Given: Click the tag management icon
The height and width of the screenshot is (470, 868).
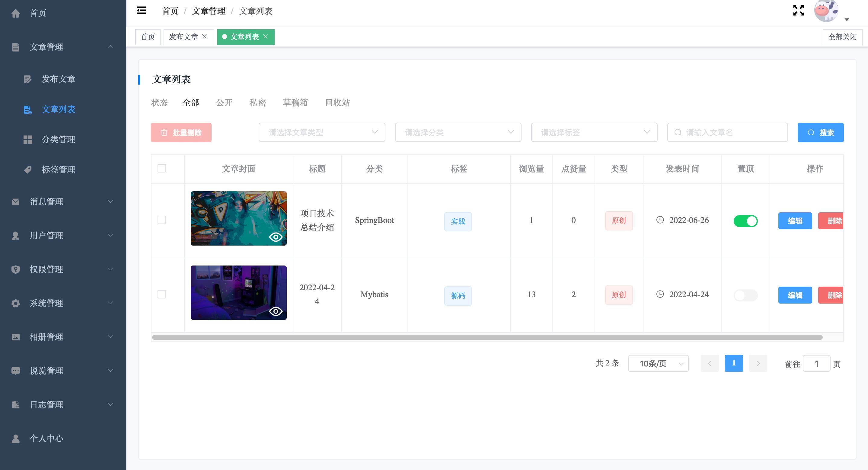Looking at the screenshot, I should (28, 169).
